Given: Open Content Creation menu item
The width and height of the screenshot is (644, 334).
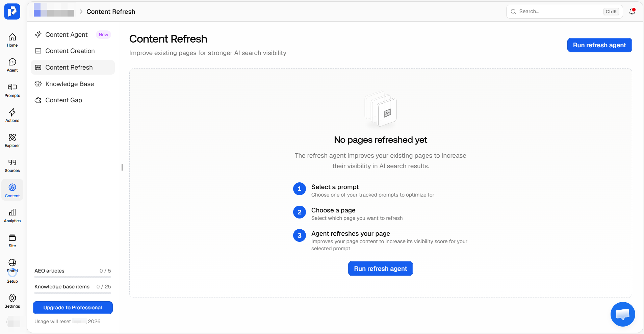Looking at the screenshot, I should click(x=73, y=51).
